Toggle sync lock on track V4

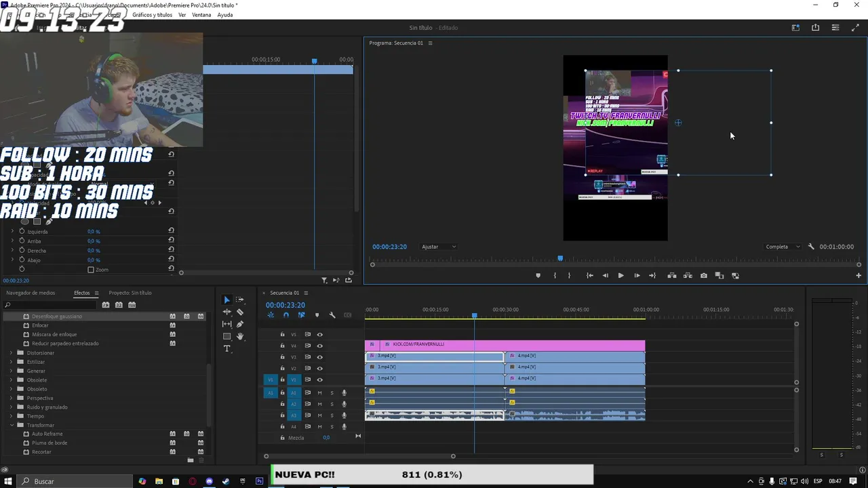point(307,346)
